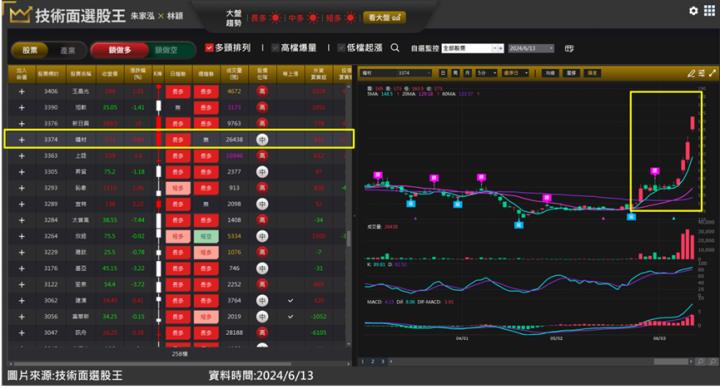Uncheck the 多頭排列 checkbox
Screen dimensions: 720x389
pyautogui.click(x=209, y=48)
